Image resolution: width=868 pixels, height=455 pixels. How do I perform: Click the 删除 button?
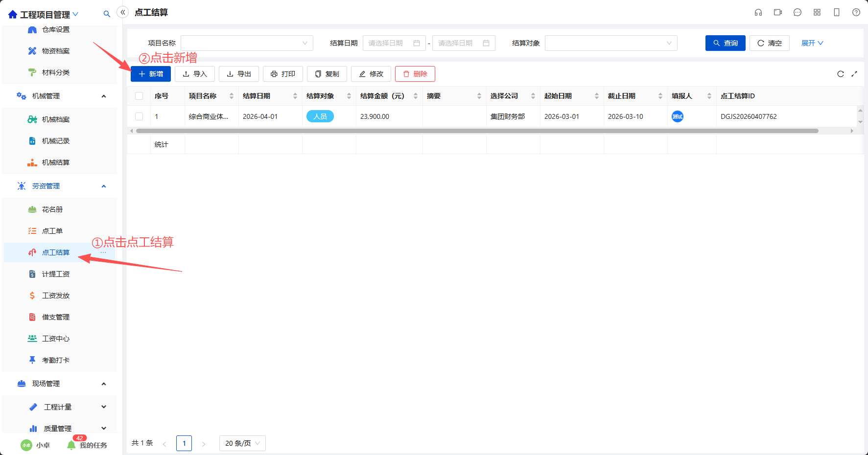coord(415,74)
